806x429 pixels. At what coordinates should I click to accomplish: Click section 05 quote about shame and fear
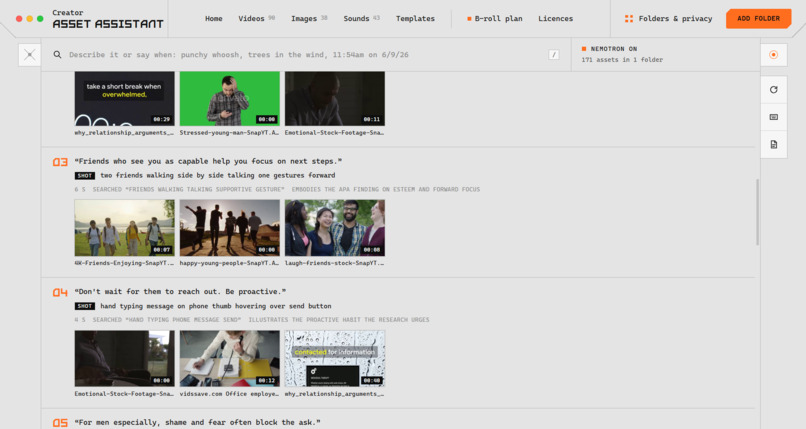point(197,422)
